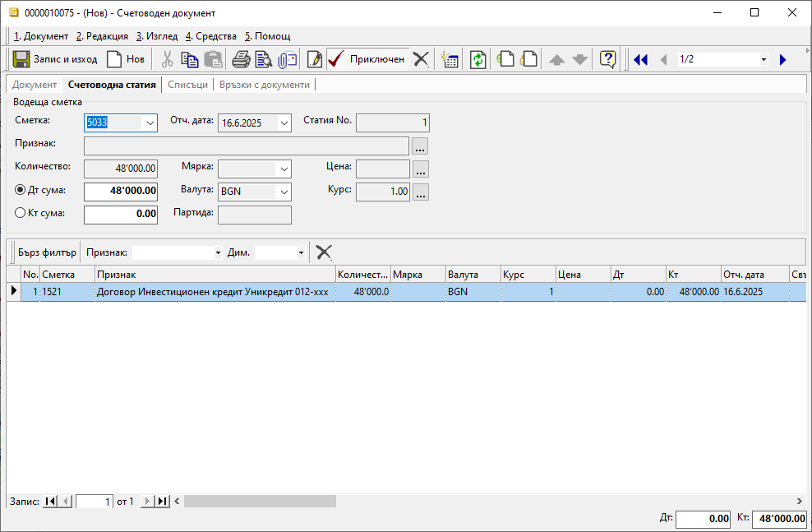
Task: Click the move down arrow icon
Action: click(580, 59)
